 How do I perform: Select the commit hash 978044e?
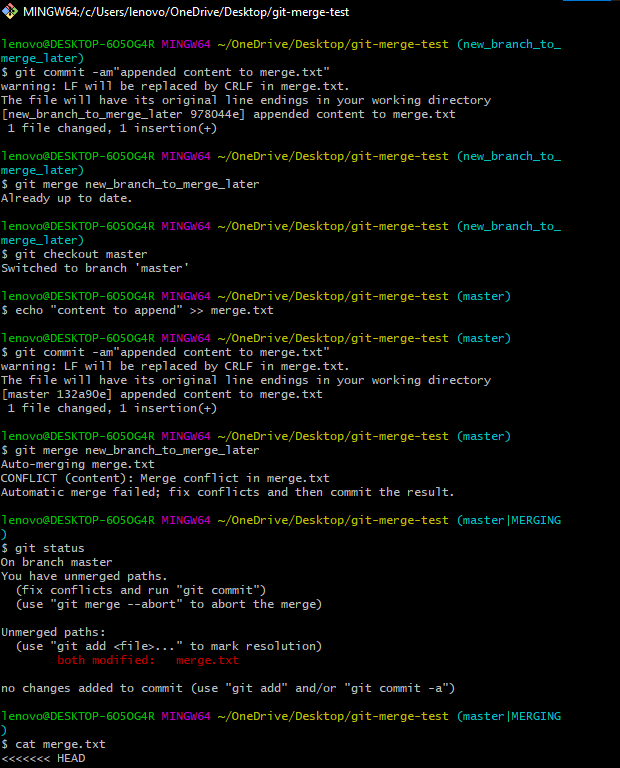point(215,114)
